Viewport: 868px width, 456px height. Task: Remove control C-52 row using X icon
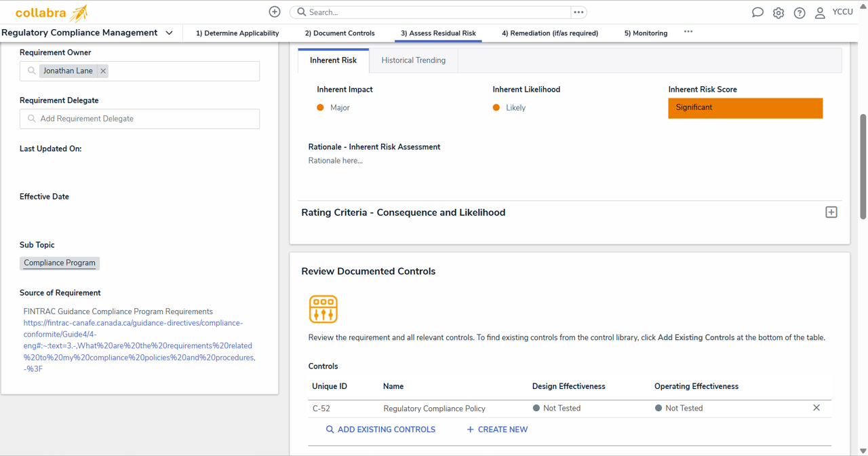816,408
